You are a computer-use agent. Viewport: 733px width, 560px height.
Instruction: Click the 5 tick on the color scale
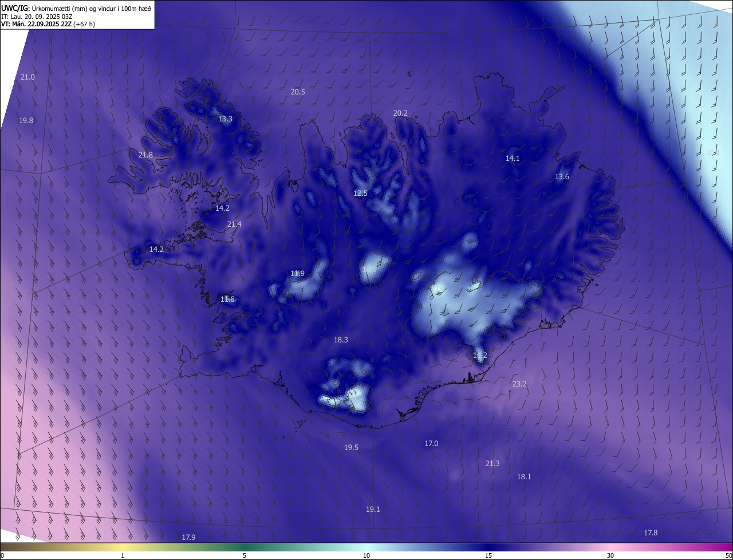[245, 555]
